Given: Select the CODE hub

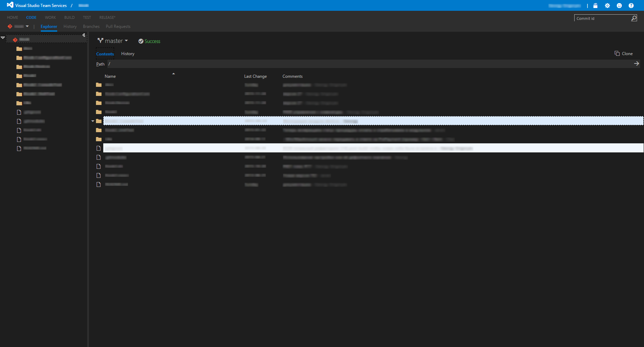Looking at the screenshot, I should 31,17.
